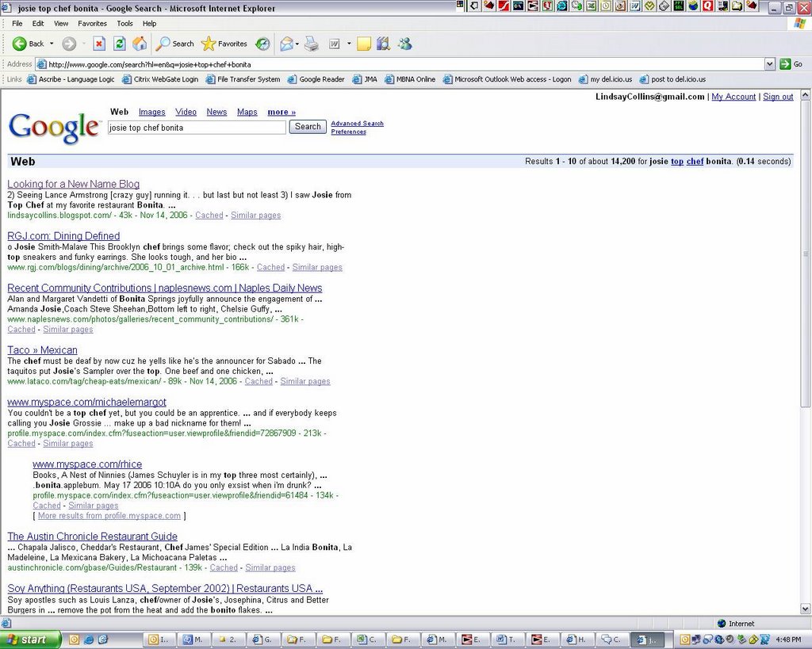Open the Mail icon dropdown arrow
This screenshot has width=812, height=649.
point(297,44)
